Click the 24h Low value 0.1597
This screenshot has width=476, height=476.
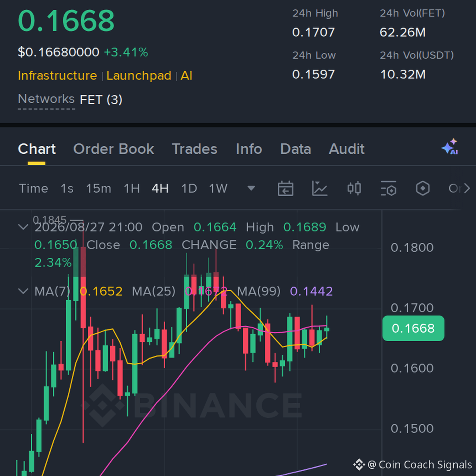313,74
